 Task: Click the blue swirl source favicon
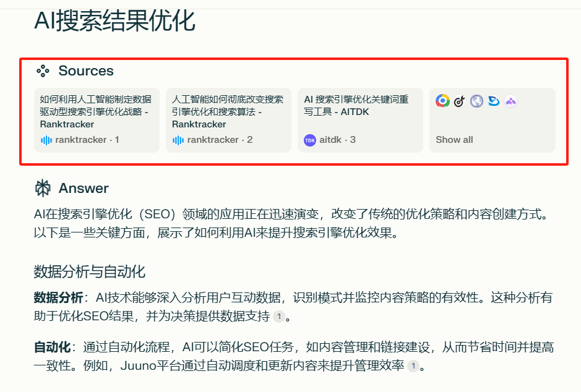click(x=494, y=101)
